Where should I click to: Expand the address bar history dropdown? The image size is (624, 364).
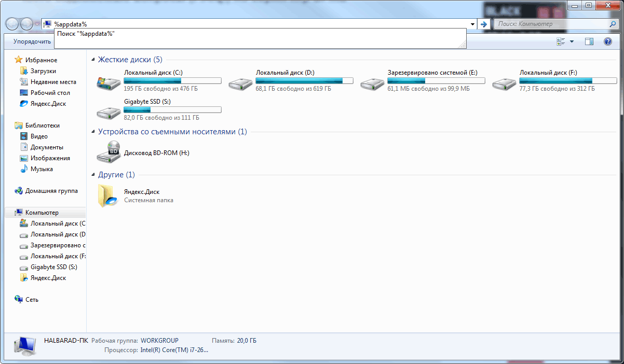pyautogui.click(x=472, y=24)
